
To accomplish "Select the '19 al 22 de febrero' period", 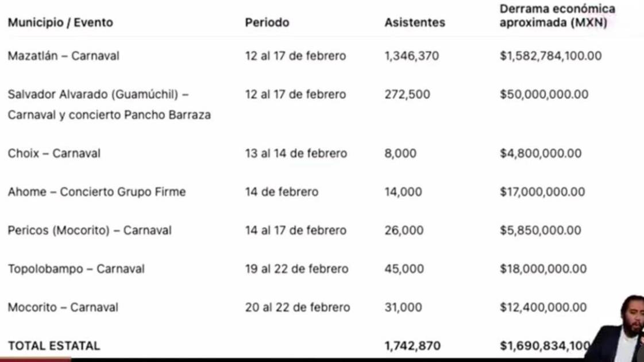I will coord(296,269).
